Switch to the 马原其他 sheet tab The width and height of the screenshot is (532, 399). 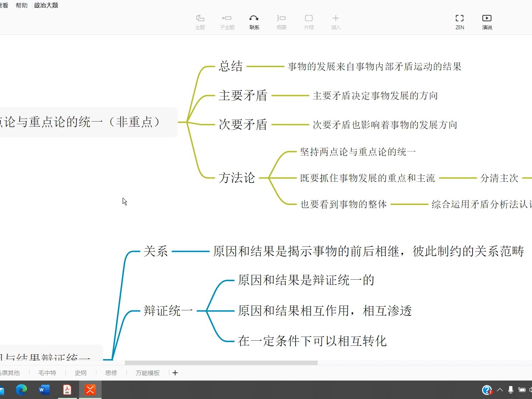pyautogui.click(x=10, y=373)
